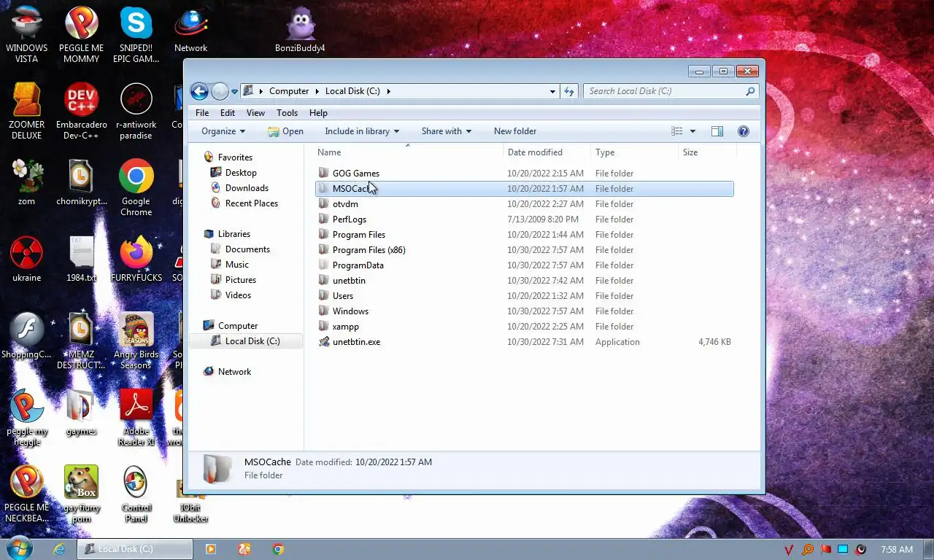Image resolution: width=934 pixels, height=560 pixels.
Task: Click the Windows Media Player taskbar icon
Action: (x=211, y=549)
